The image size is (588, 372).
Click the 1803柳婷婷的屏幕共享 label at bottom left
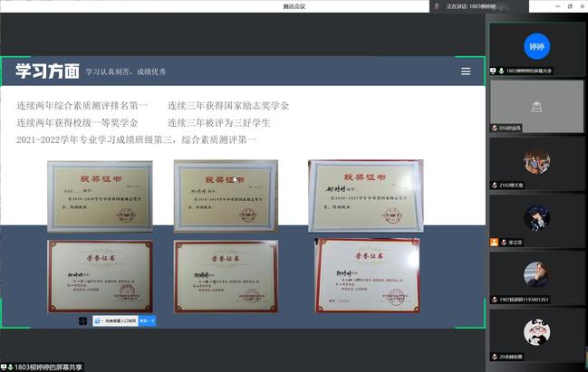(45, 367)
